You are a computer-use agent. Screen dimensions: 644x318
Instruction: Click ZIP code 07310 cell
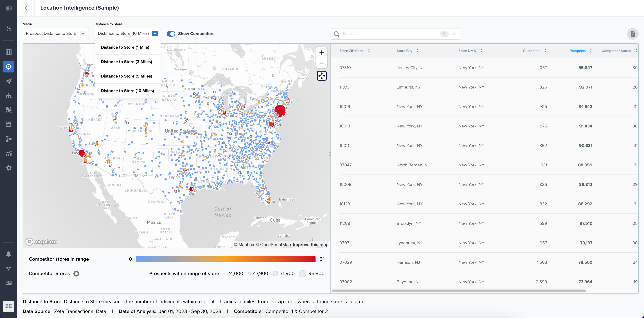[x=345, y=68]
